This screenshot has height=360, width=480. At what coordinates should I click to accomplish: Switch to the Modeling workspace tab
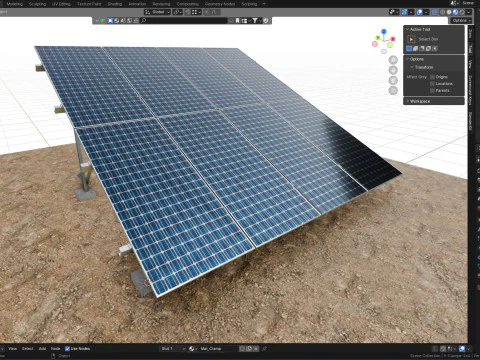tap(15, 4)
